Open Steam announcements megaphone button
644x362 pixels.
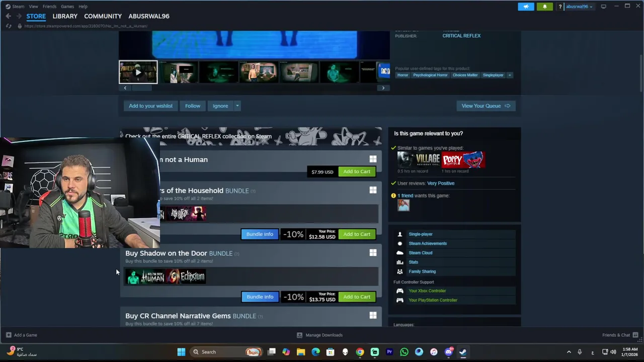(526, 7)
